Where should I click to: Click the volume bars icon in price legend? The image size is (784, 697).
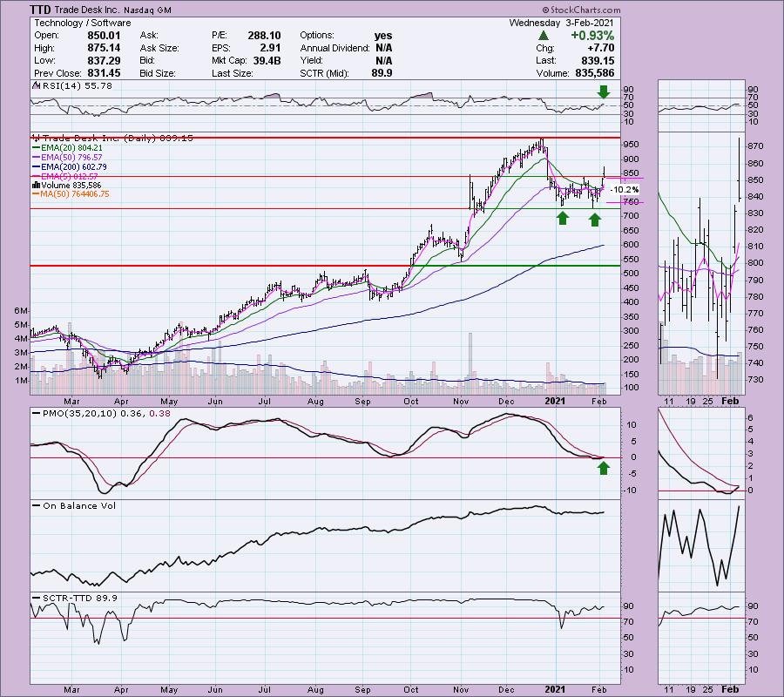[x=36, y=185]
